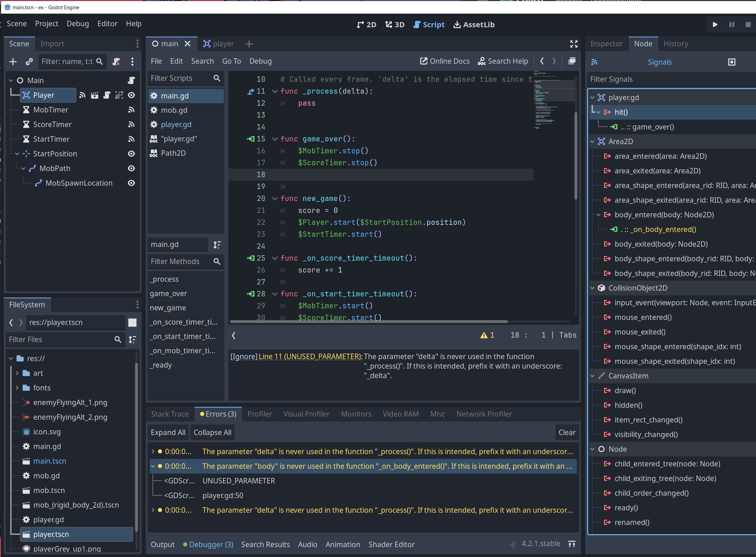
Task: Toggle visibility of MobSpawnLocation
Action: (131, 183)
